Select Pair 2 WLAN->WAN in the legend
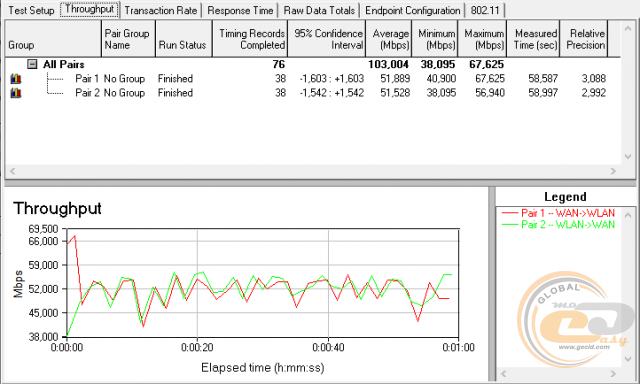 click(x=558, y=224)
